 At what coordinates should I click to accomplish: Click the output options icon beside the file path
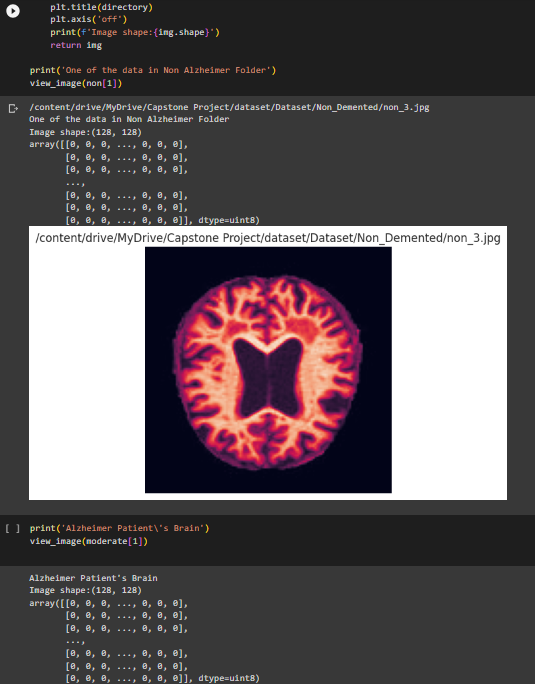pos(14,108)
